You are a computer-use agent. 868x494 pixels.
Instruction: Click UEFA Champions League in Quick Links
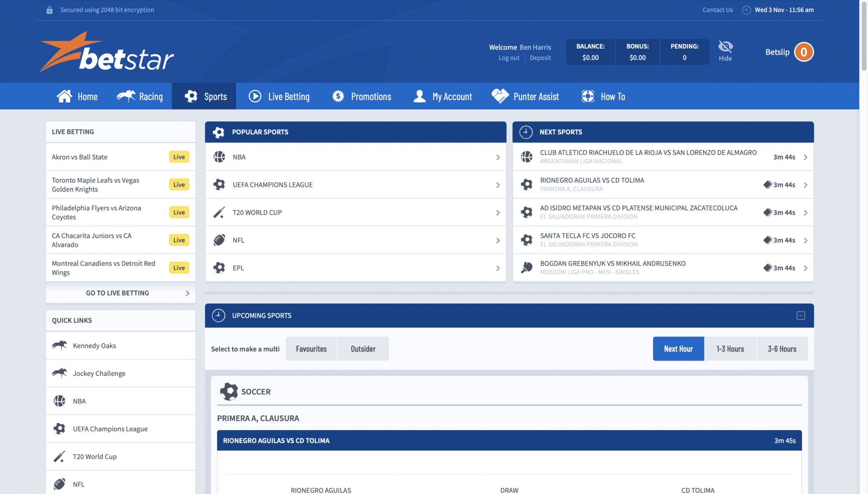(120, 429)
